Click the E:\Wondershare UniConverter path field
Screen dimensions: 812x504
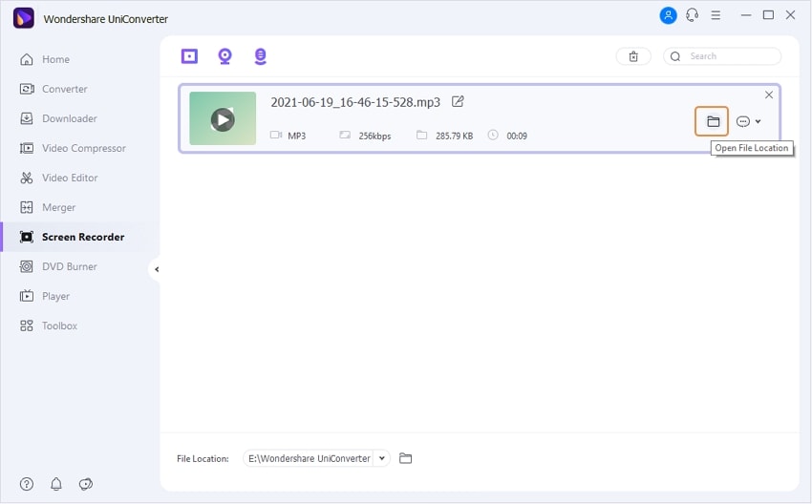[310, 458]
